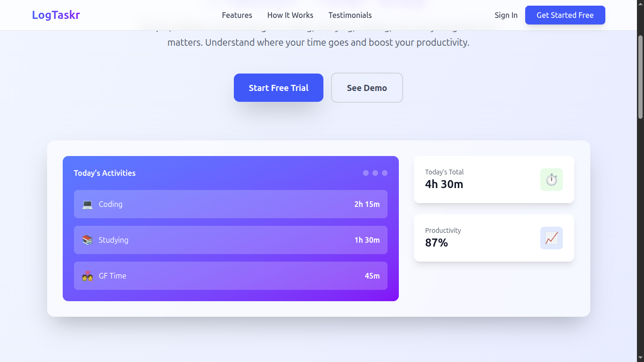
Task: Click the couple icon beside GF Time
Action: 87,276
